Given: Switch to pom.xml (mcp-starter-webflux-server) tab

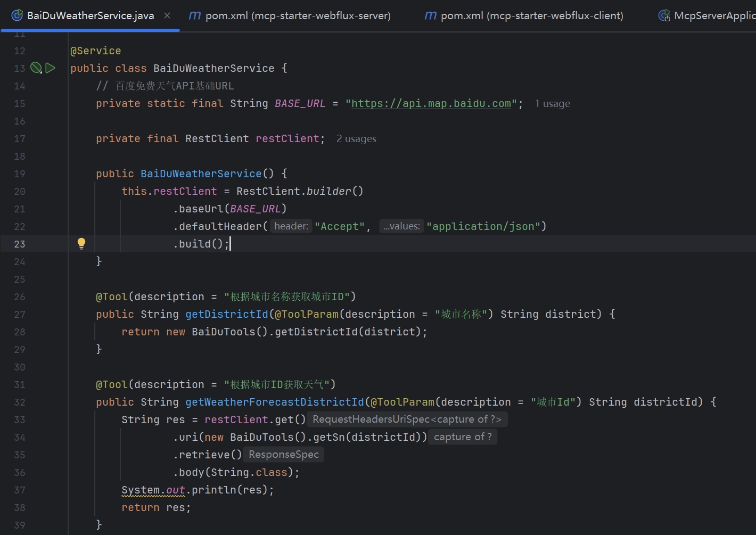Looking at the screenshot, I should pos(290,15).
